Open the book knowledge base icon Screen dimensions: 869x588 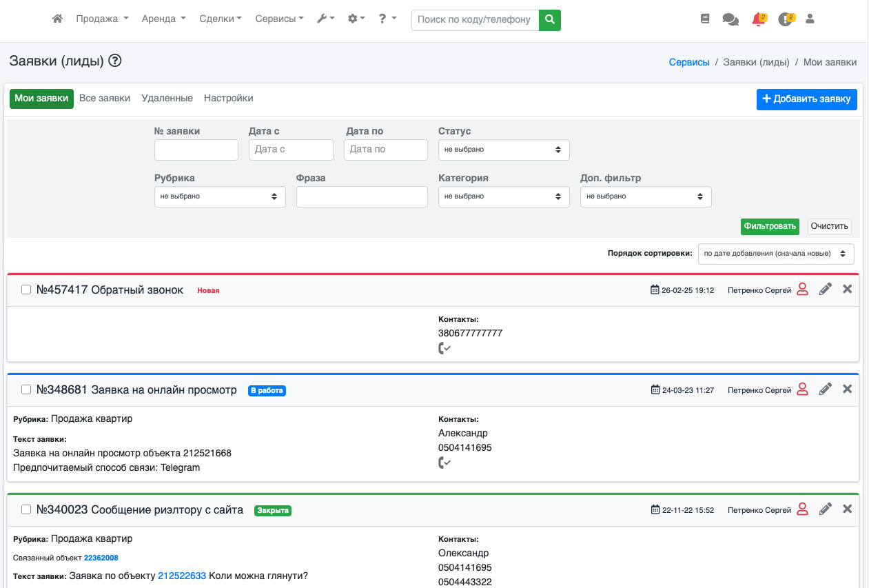click(x=704, y=19)
